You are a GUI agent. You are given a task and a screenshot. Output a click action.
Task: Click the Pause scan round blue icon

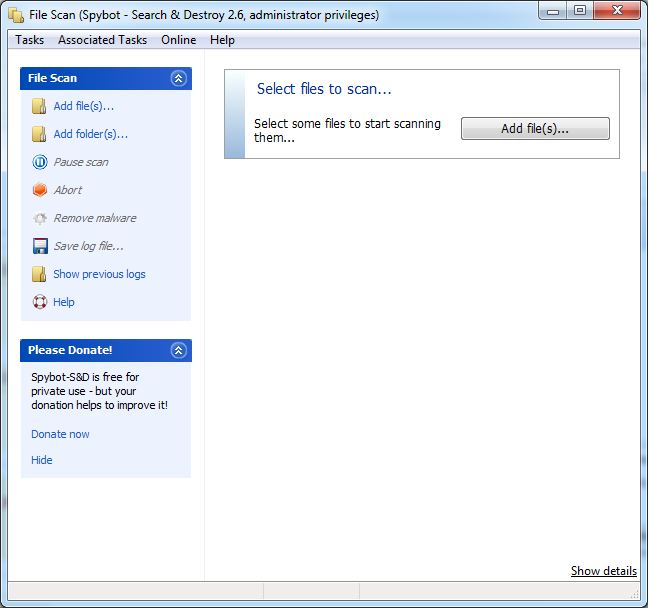click(x=40, y=162)
